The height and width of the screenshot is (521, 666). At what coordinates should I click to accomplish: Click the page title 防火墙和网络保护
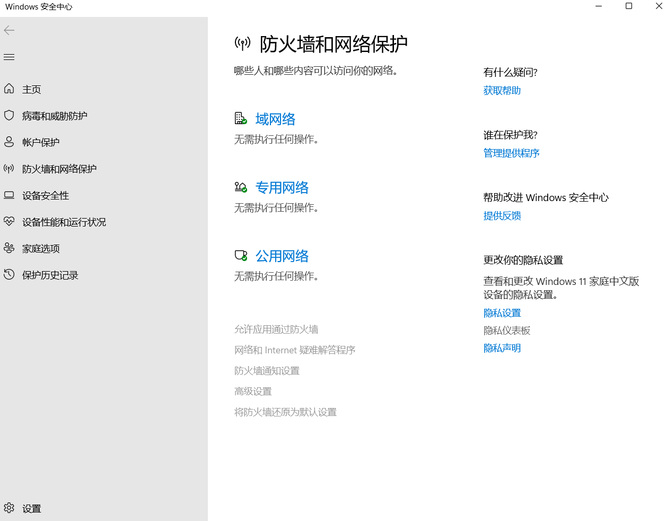tap(333, 44)
